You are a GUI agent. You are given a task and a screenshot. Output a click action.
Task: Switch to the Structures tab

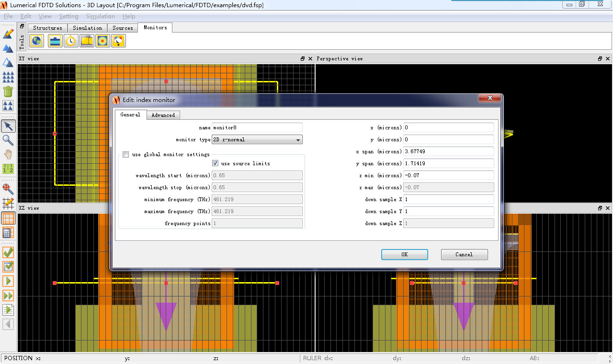48,28
